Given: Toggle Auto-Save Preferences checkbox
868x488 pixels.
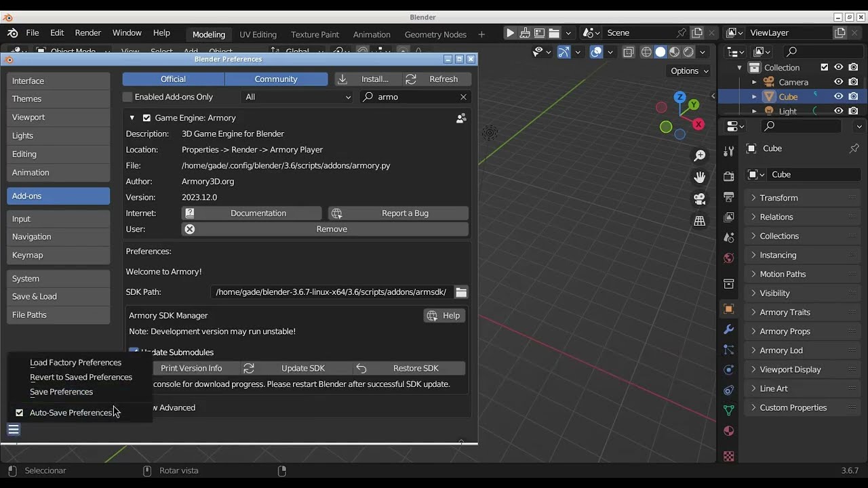Looking at the screenshot, I should 19,413.
